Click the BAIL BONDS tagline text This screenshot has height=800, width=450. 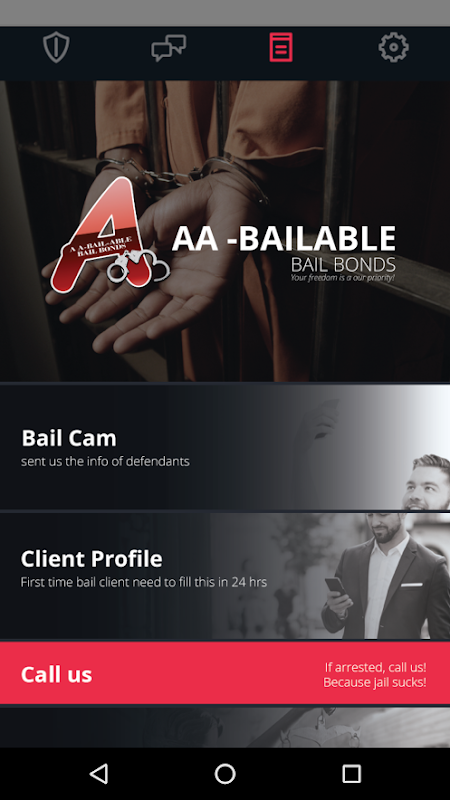[x=343, y=264]
